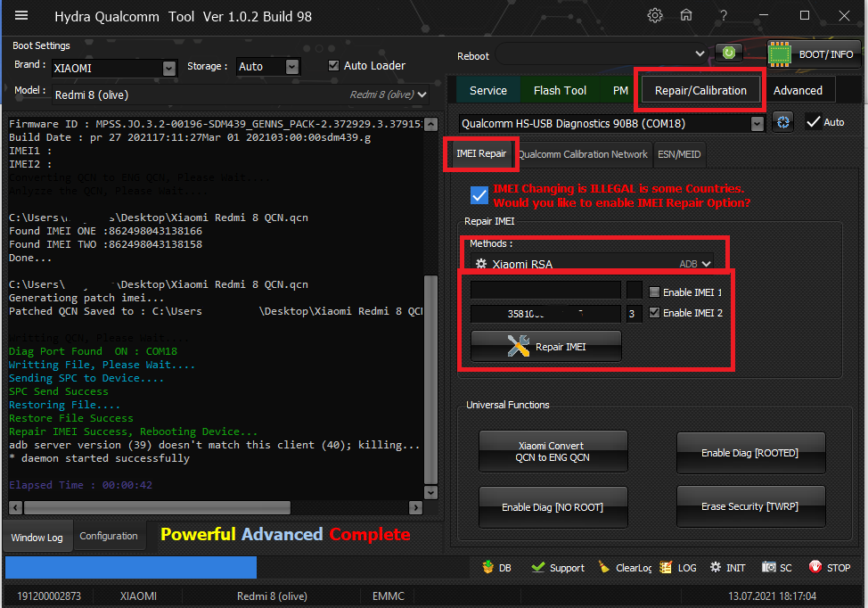Click the INIT gear icon

[716, 567]
